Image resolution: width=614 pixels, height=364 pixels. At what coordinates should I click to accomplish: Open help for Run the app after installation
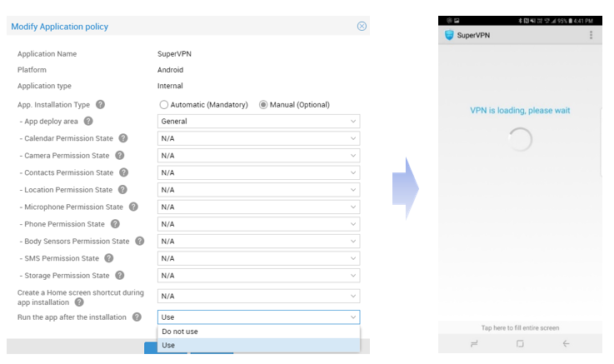[137, 317]
